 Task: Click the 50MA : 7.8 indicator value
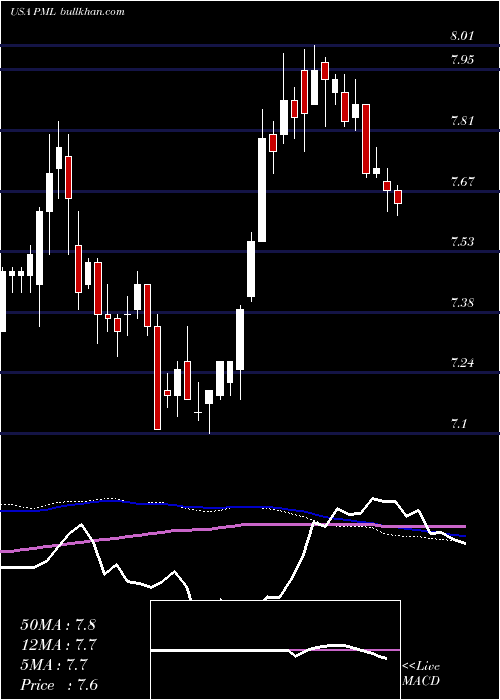(x=58, y=625)
